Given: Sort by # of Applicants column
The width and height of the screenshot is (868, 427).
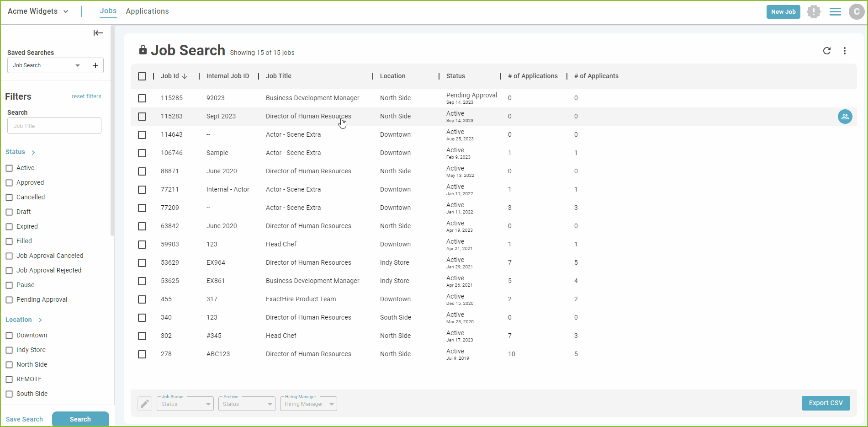Looking at the screenshot, I should [596, 76].
